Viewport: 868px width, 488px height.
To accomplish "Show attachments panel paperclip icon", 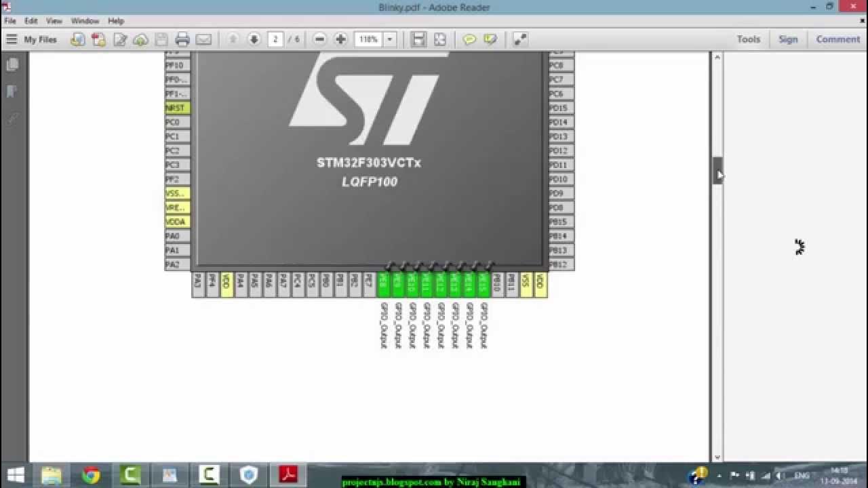I will (x=12, y=119).
